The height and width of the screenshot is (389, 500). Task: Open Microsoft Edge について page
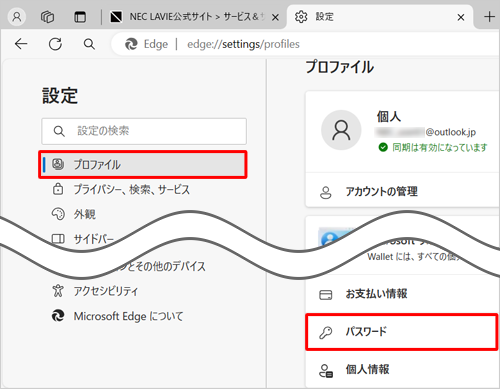pyautogui.click(x=128, y=316)
